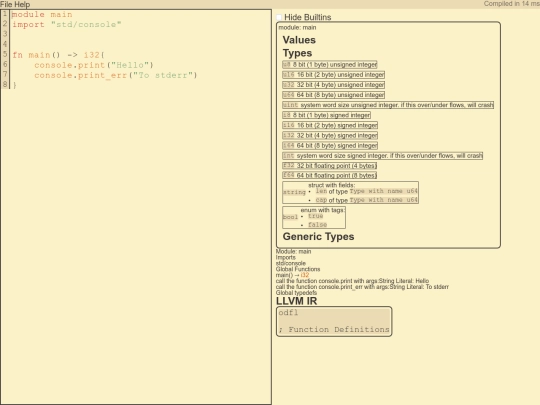The image size is (540, 405).
Task: Click the console.print_err code line
Action: [x=115, y=75]
